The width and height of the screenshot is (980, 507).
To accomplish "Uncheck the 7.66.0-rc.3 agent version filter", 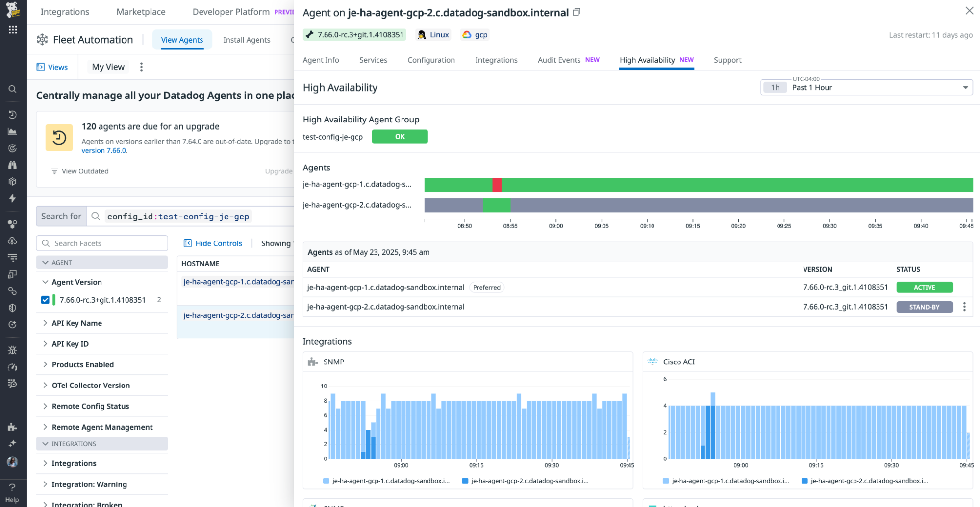I will (45, 299).
